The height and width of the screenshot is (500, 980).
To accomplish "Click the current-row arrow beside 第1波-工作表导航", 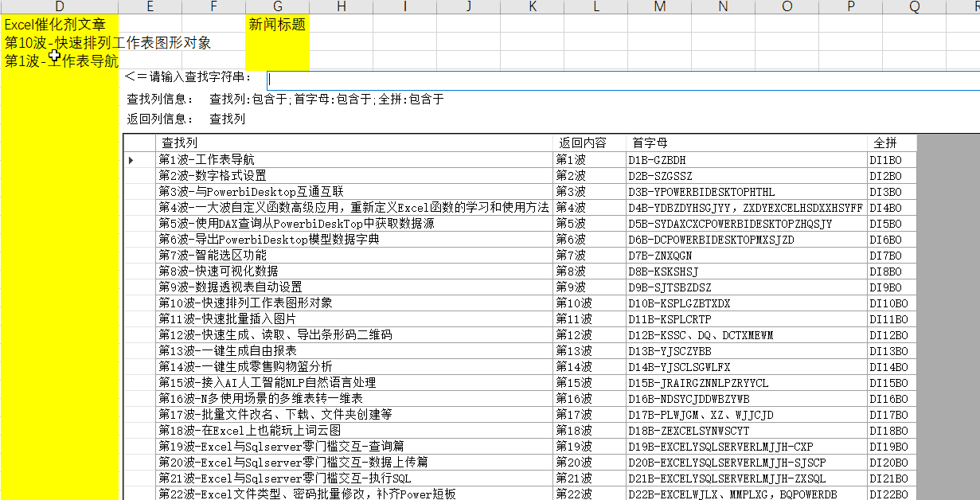I will [x=131, y=160].
